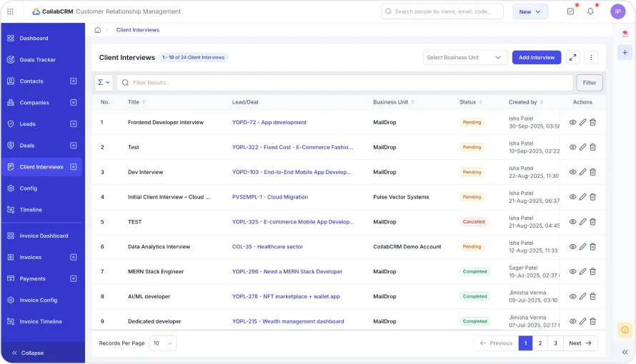This screenshot has height=364, width=636.
Task: Edit the MERN Stack Engineer row
Action: click(582, 272)
